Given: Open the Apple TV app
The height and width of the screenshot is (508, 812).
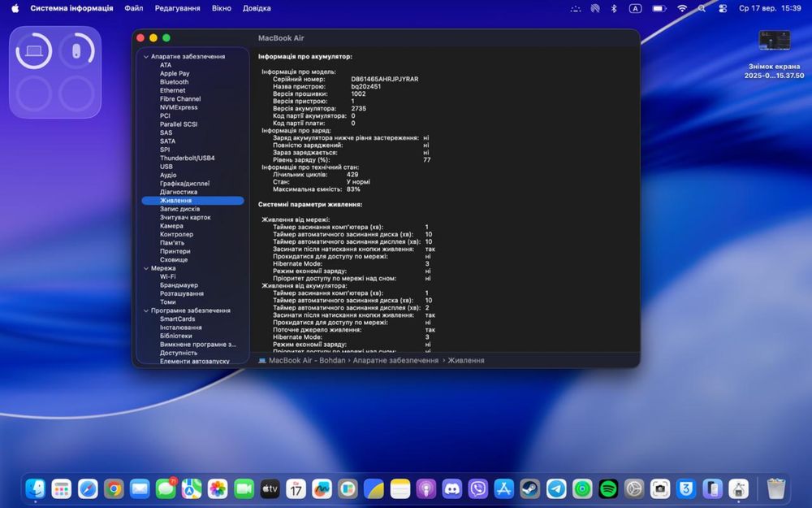Looking at the screenshot, I should click(x=270, y=488).
